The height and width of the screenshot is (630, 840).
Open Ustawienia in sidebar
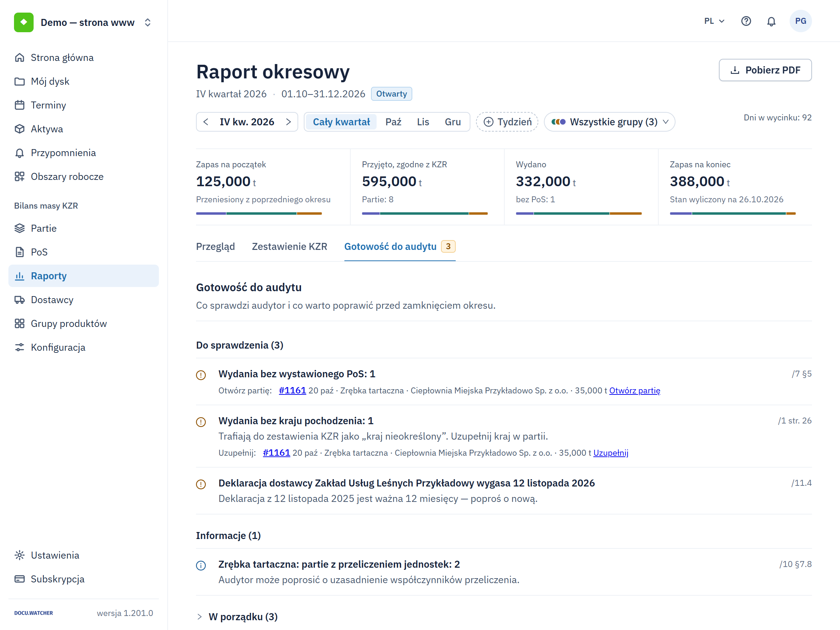tap(84, 555)
